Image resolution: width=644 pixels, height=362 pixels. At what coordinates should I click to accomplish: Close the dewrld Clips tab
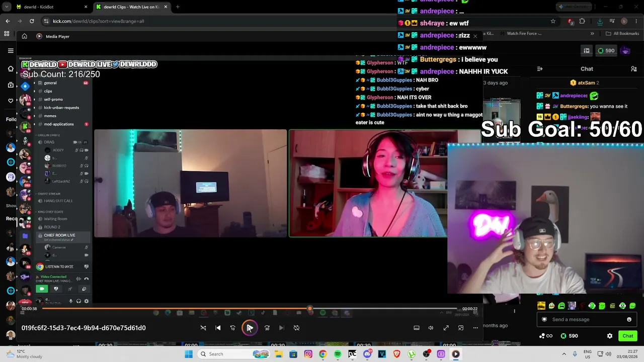tap(166, 7)
